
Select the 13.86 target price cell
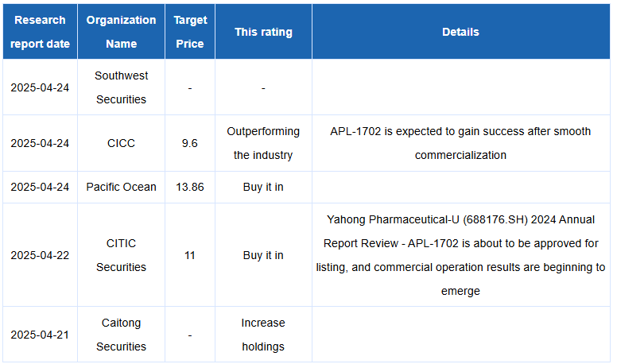(x=190, y=187)
